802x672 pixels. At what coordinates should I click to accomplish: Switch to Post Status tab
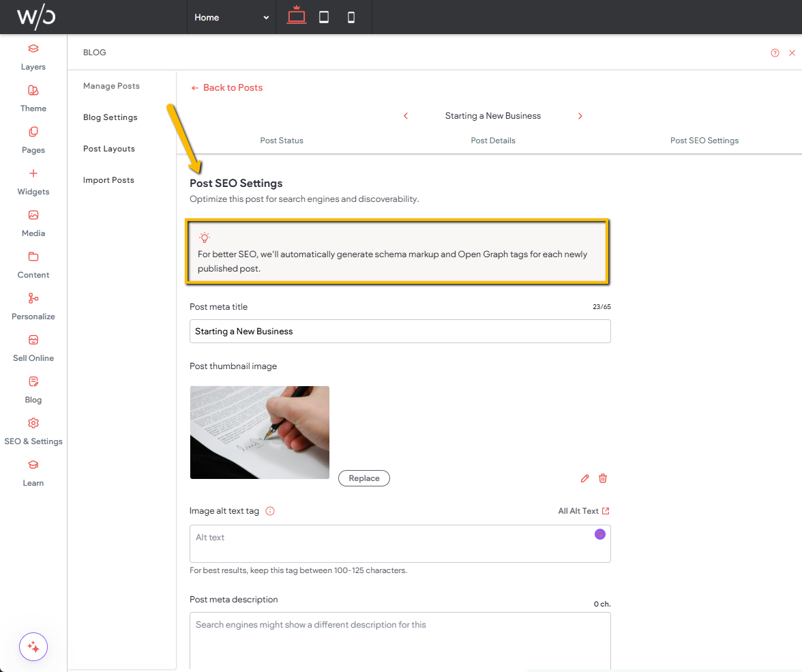[281, 141]
